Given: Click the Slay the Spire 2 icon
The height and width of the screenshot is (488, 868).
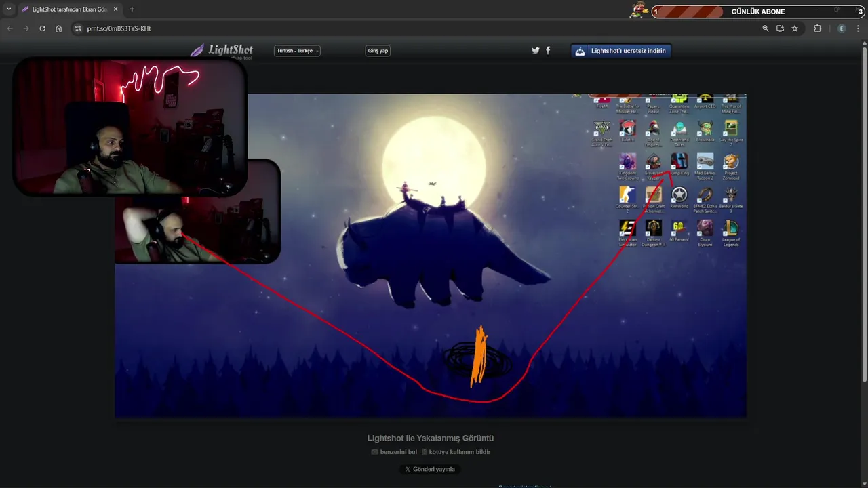Looking at the screenshot, I should [x=731, y=131].
